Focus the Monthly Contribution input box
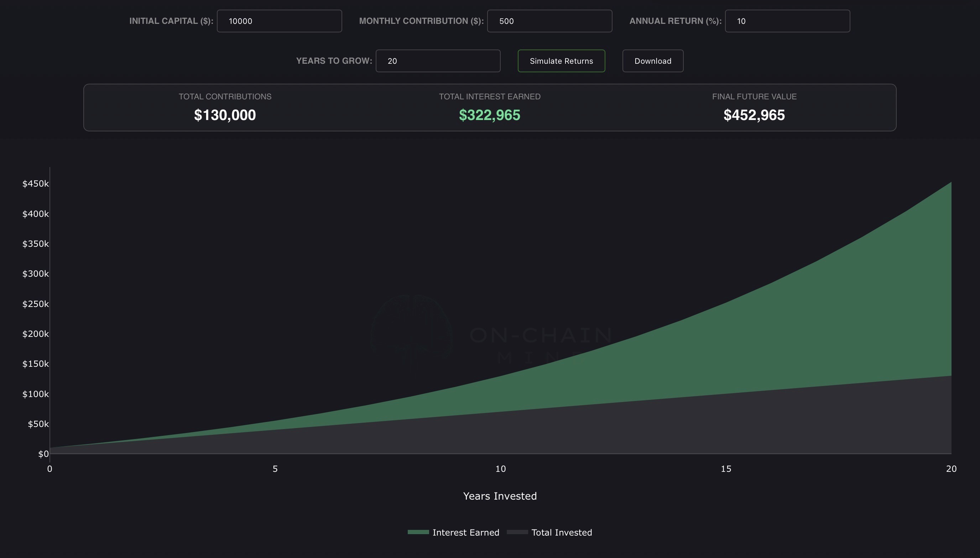 coord(549,21)
